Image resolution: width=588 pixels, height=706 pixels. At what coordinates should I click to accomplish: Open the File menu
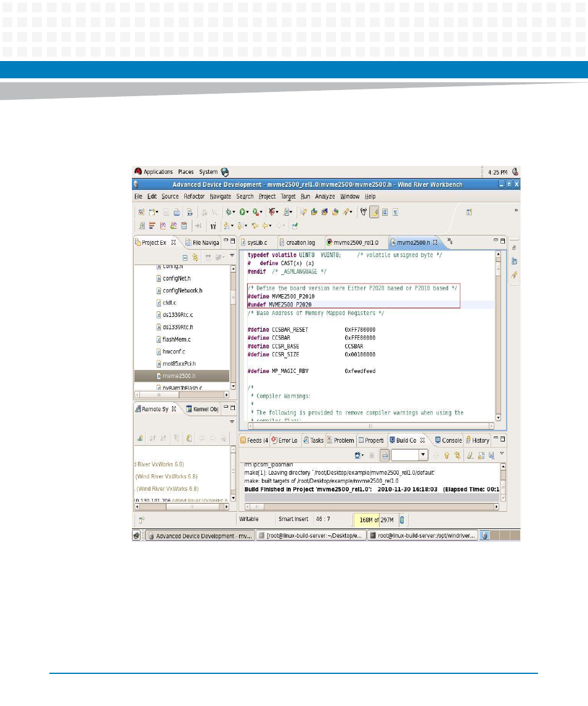point(138,196)
